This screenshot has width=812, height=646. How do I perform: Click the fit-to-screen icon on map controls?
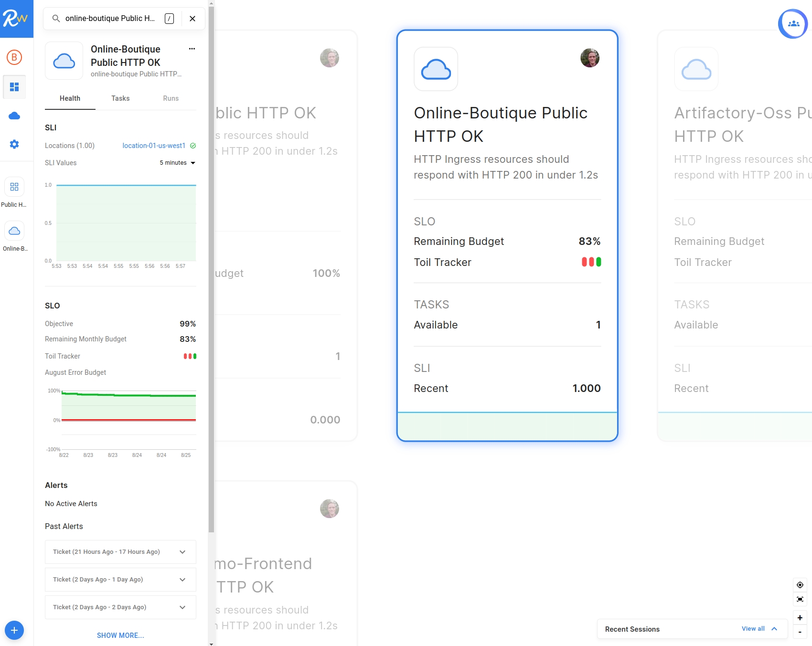tap(800, 599)
